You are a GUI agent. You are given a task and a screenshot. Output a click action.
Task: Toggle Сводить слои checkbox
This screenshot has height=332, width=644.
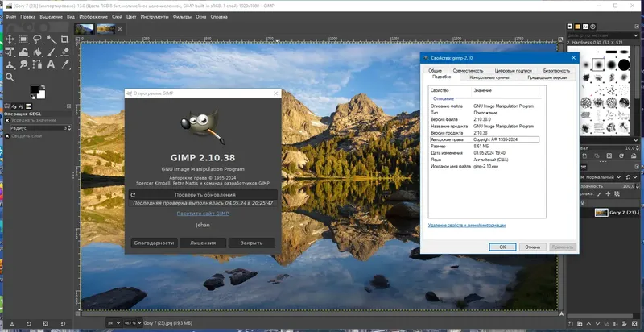click(7, 136)
